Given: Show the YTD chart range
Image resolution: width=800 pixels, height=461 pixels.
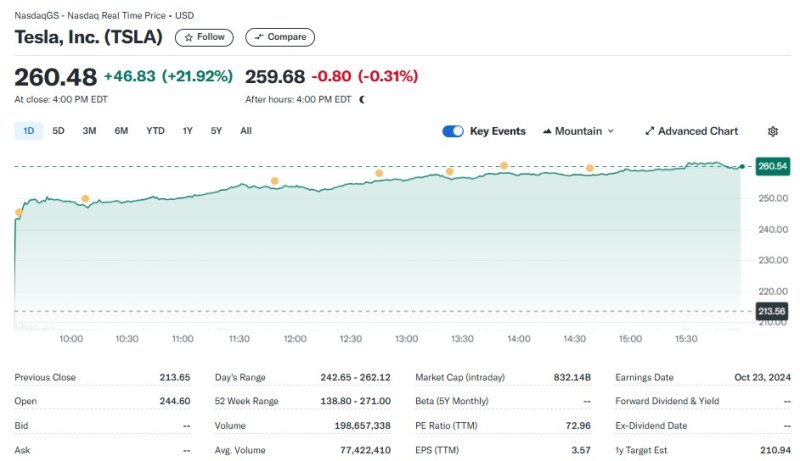Looking at the screenshot, I should (x=155, y=131).
